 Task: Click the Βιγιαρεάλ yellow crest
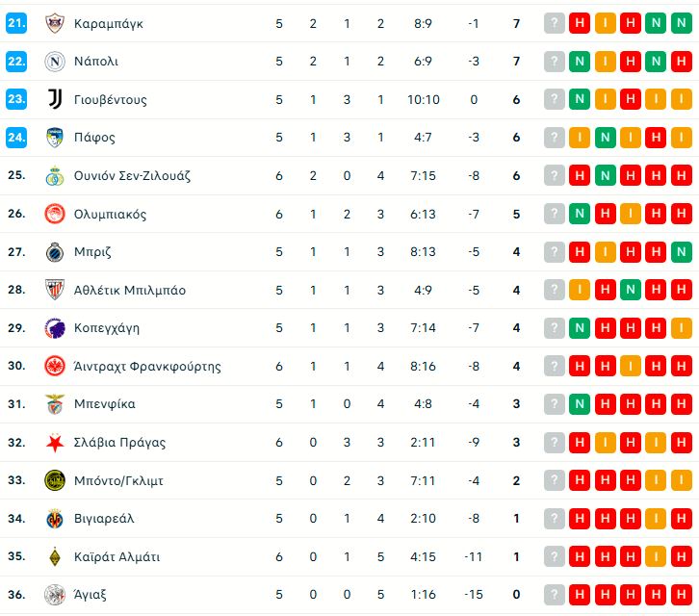tap(55, 519)
